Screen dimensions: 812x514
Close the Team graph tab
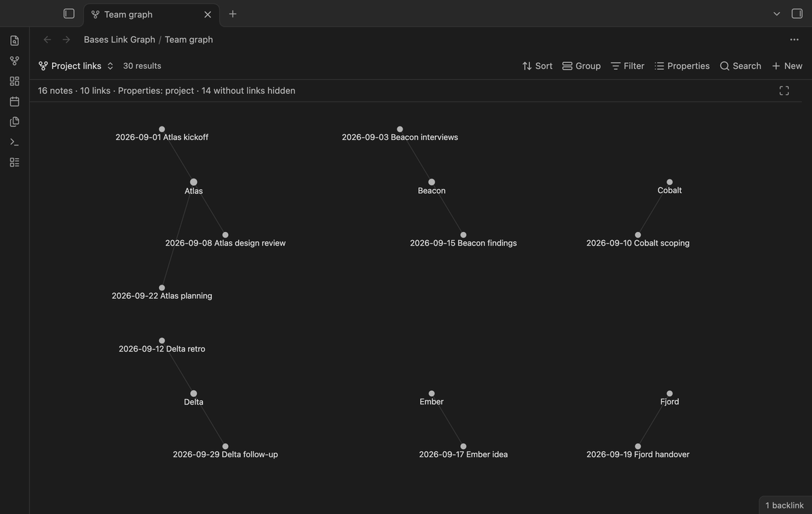[208, 14]
